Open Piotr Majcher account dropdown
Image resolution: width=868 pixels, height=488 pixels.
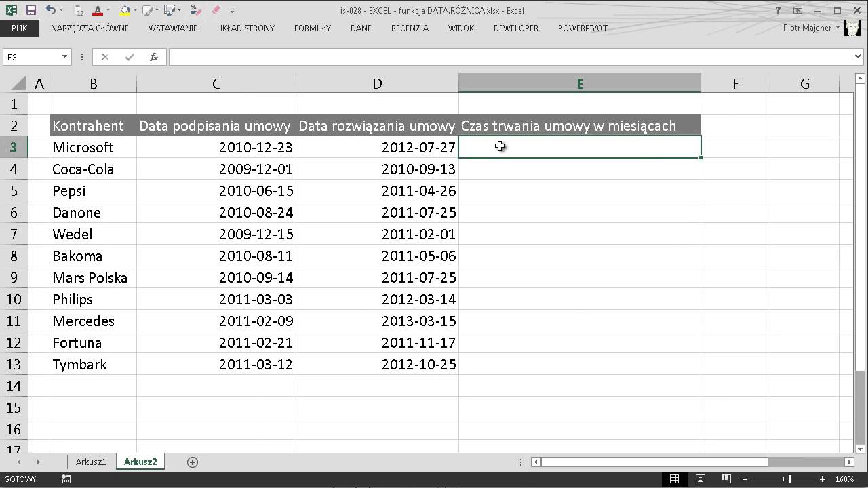pyautogui.click(x=812, y=28)
